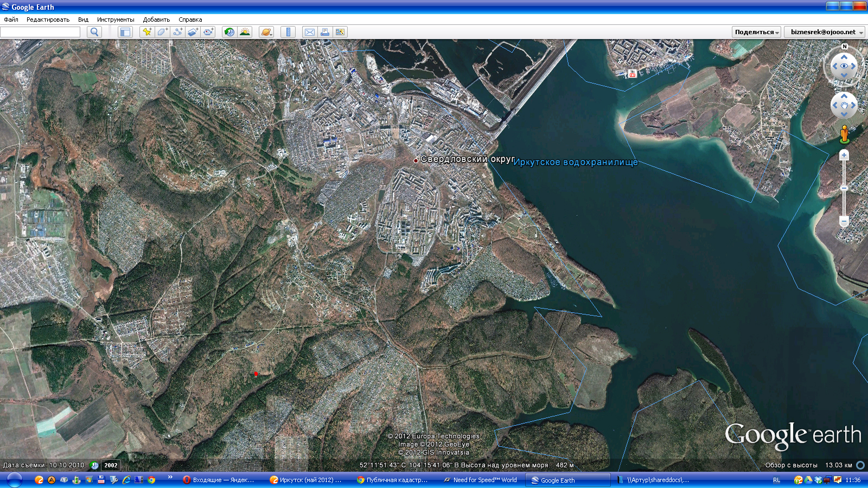Move left with the hand joystick
868x488 pixels.
click(x=835, y=105)
